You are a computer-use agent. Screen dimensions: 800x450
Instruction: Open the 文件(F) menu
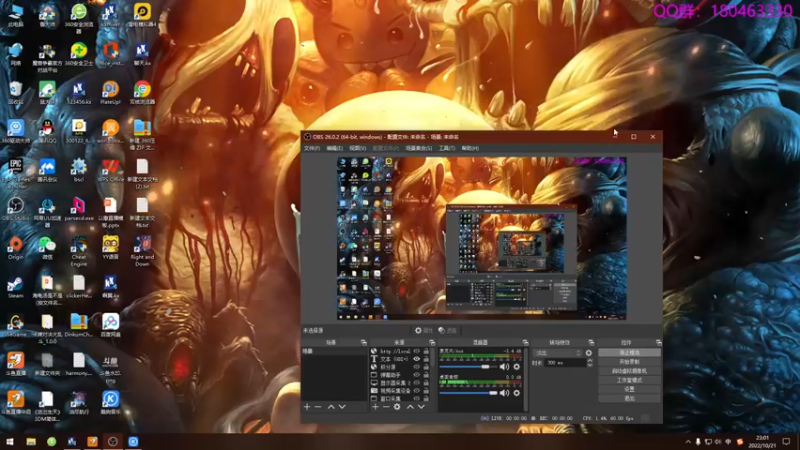(312, 148)
